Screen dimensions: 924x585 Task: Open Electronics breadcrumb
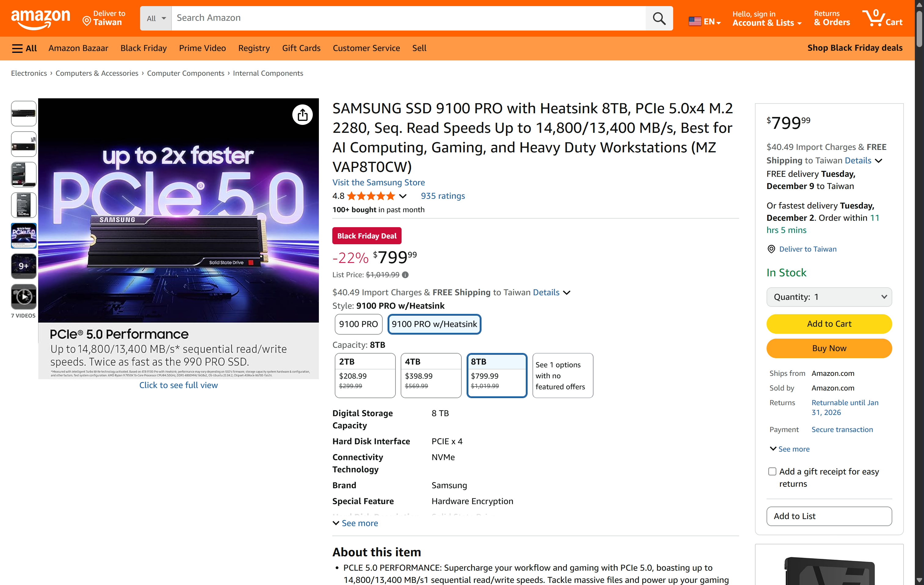pos(29,73)
